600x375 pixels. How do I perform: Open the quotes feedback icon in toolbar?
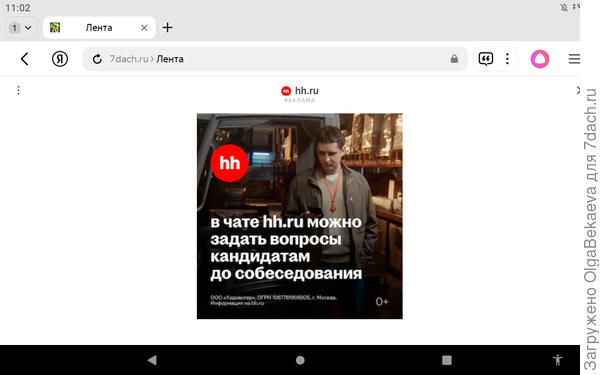[x=486, y=59]
